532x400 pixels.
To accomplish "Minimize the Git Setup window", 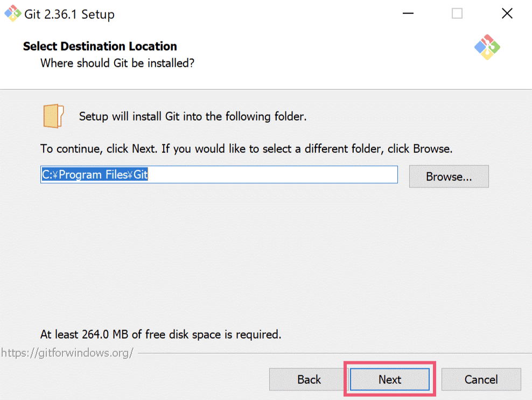I will 408,13.
